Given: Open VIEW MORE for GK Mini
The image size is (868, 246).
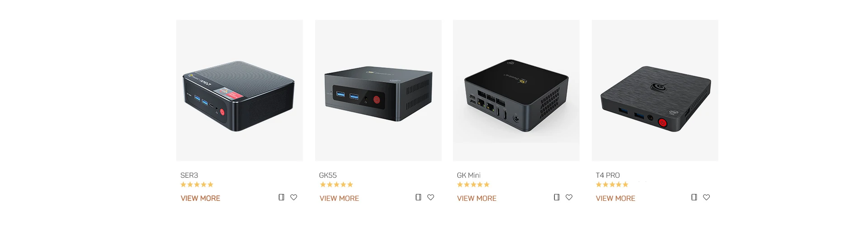Looking at the screenshot, I should click(476, 198).
